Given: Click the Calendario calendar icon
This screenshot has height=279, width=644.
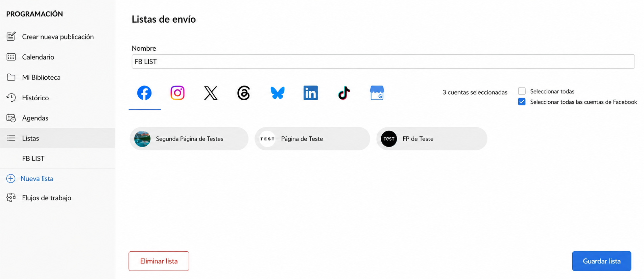Looking at the screenshot, I should coord(11,57).
